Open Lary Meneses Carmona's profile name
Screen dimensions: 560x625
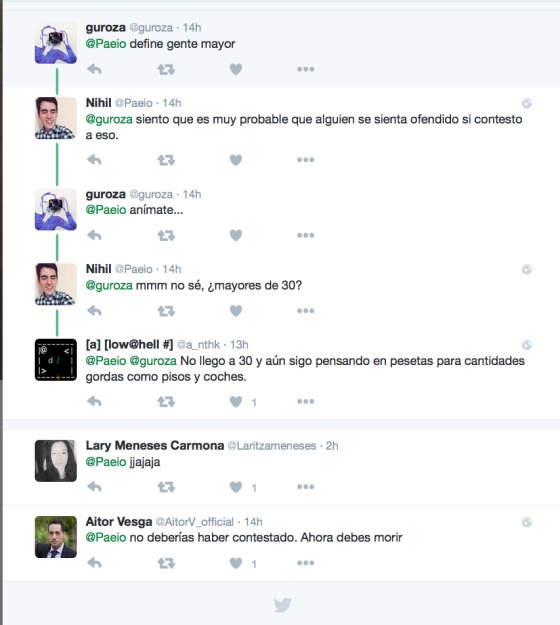[155, 445]
